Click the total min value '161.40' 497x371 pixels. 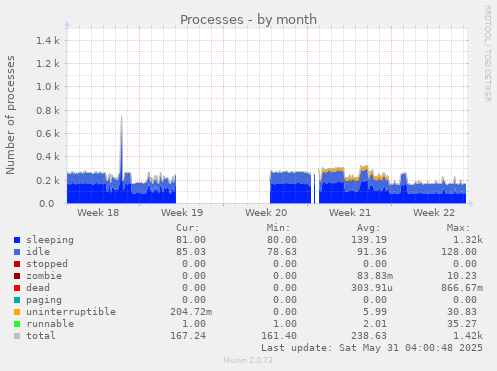279,336
